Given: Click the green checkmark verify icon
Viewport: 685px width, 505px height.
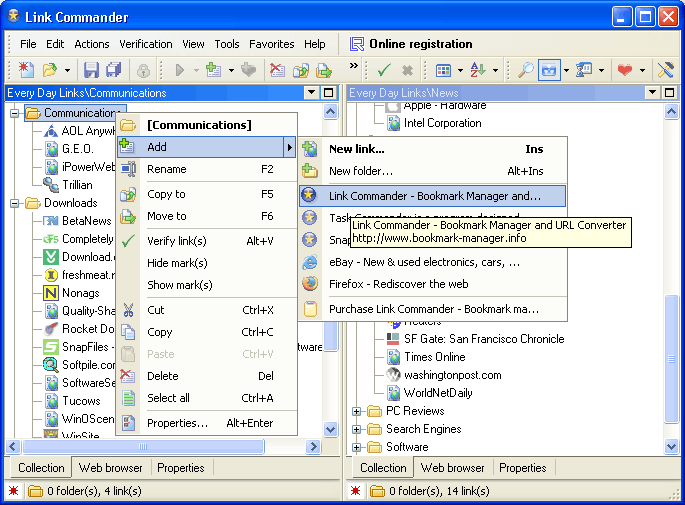Looking at the screenshot, I should click(x=384, y=70).
